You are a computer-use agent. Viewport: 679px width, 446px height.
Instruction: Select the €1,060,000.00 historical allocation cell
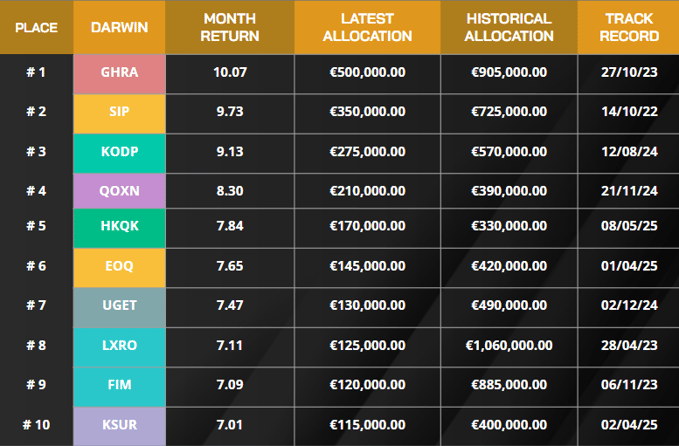tap(509, 346)
